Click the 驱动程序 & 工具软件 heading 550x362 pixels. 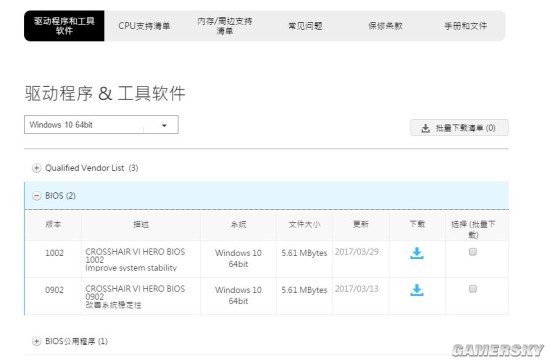[x=105, y=94]
